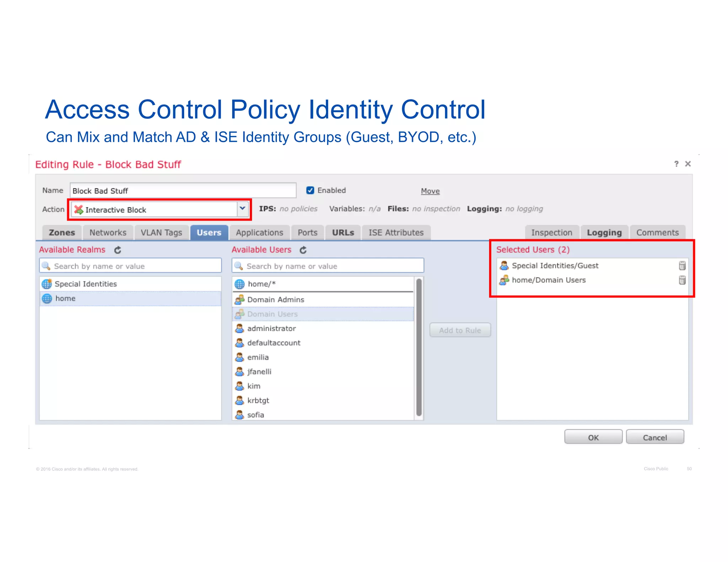Click the user icon beside defaultaccount
Viewport: 728px width, 562px height.
(x=240, y=343)
